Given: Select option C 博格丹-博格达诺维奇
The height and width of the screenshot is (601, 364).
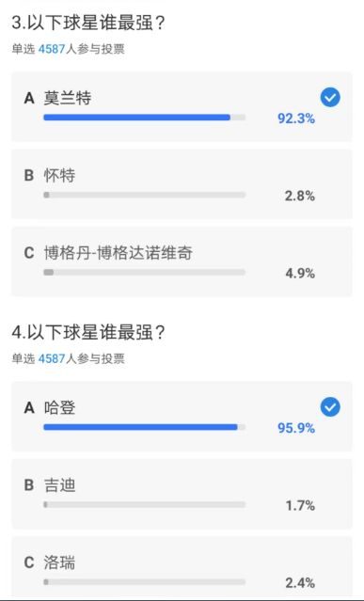Looking at the screenshot, I should tap(182, 261).
